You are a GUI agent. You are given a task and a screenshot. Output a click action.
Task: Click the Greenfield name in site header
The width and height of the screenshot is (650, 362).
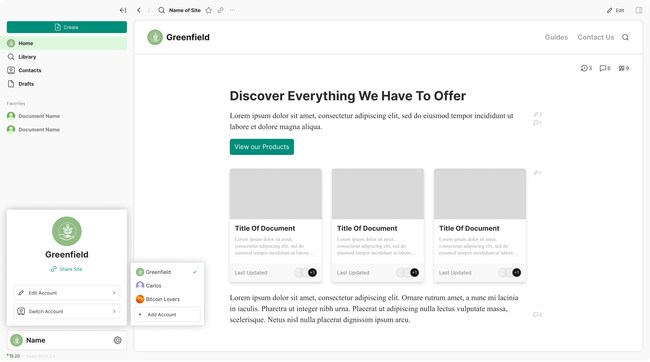pos(188,37)
